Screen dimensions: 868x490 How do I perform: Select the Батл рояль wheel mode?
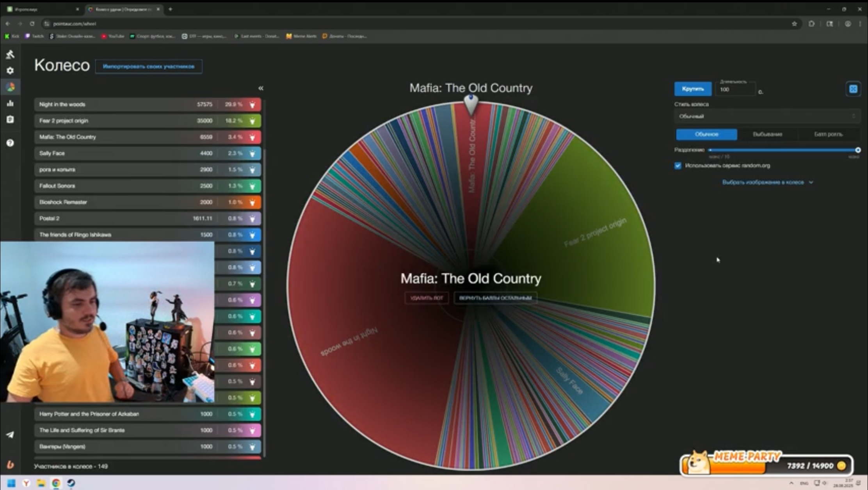tap(828, 134)
